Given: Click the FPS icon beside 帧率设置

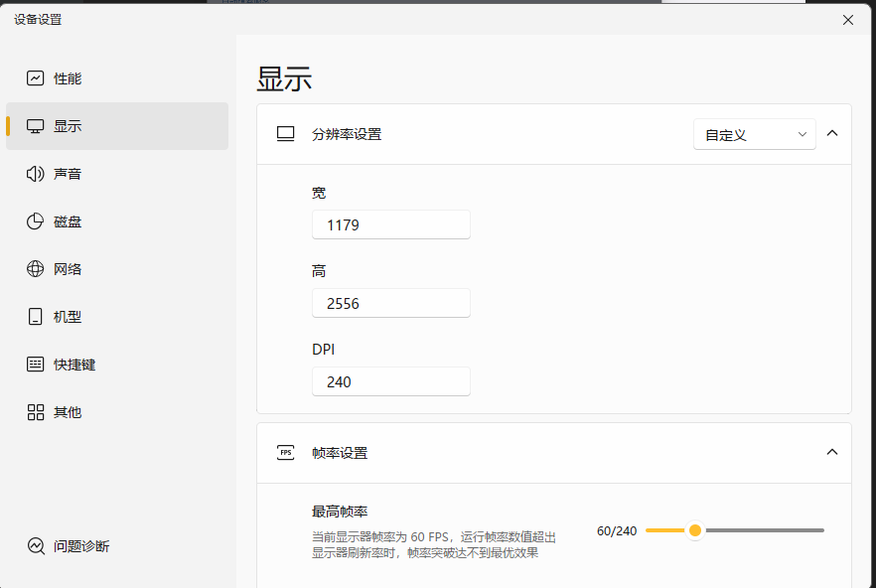Looking at the screenshot, I should pyautogui.click(x=286, y=453).
